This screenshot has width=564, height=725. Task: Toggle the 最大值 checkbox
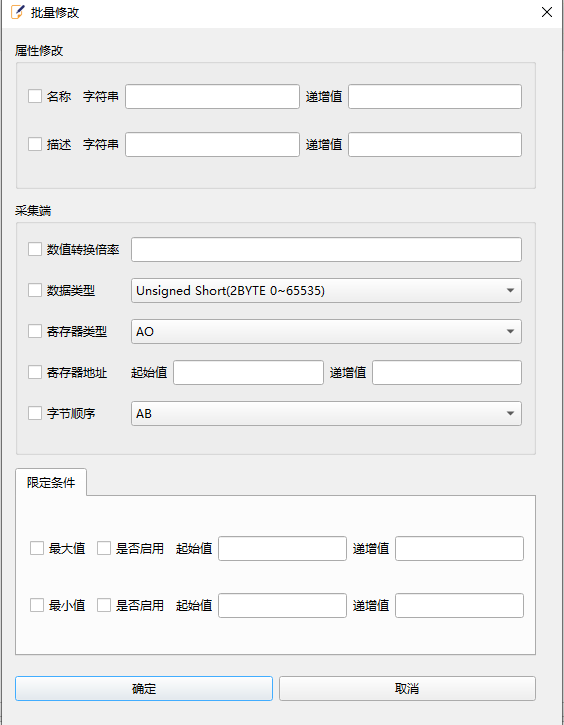37,548
